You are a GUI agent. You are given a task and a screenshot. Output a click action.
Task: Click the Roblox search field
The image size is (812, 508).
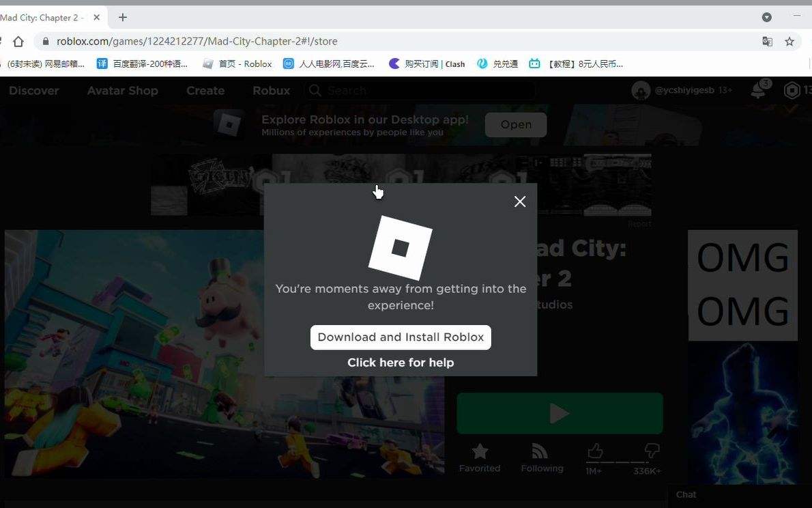click(420, 91)
